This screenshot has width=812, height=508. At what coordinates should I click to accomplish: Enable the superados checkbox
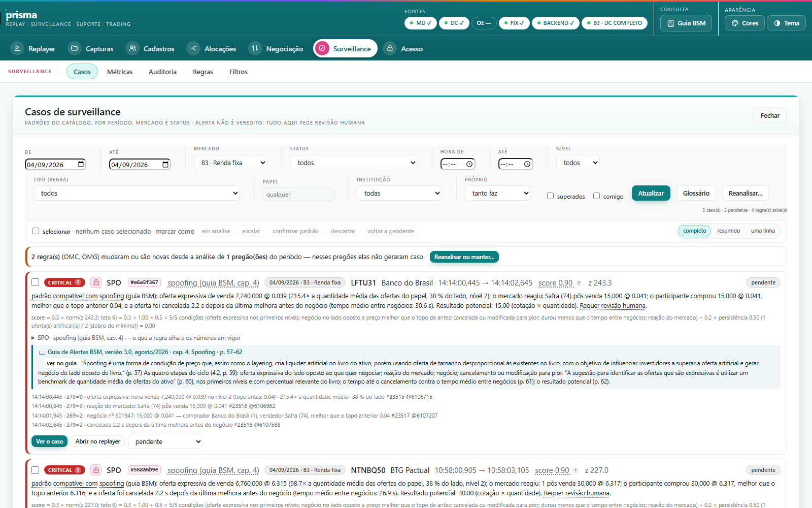coord(550,196)
